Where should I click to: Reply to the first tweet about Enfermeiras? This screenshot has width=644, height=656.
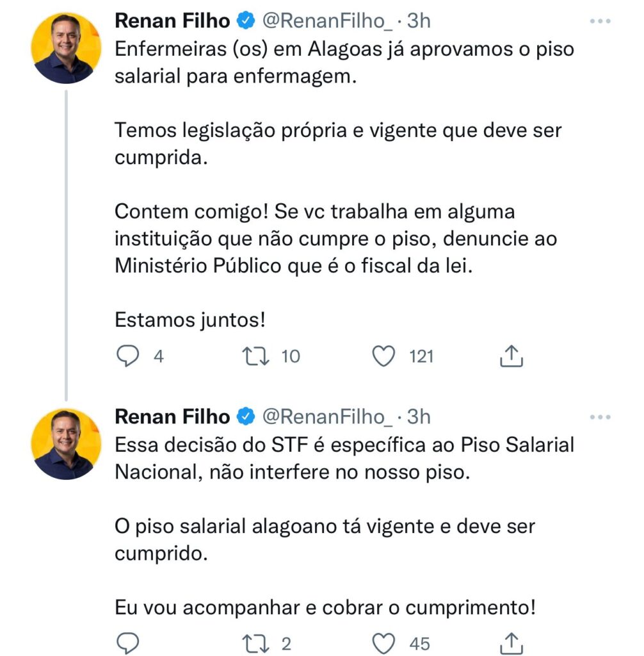127,356
